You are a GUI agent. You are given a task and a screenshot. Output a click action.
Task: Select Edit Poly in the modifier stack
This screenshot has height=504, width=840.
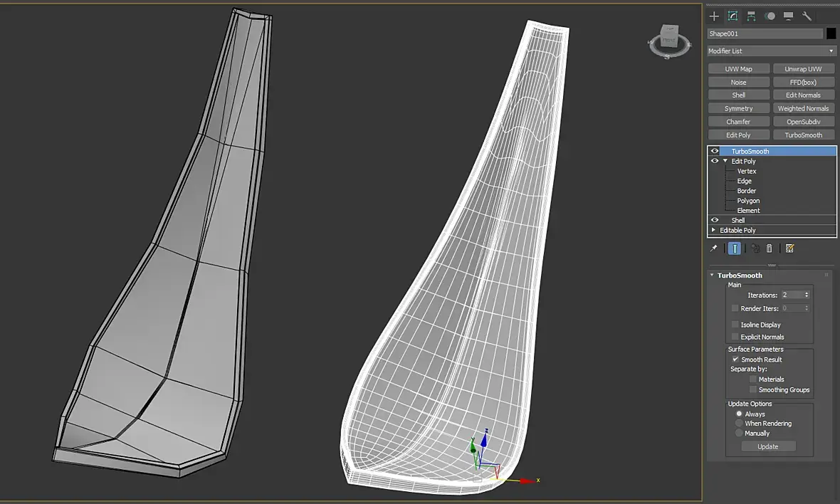744,161
